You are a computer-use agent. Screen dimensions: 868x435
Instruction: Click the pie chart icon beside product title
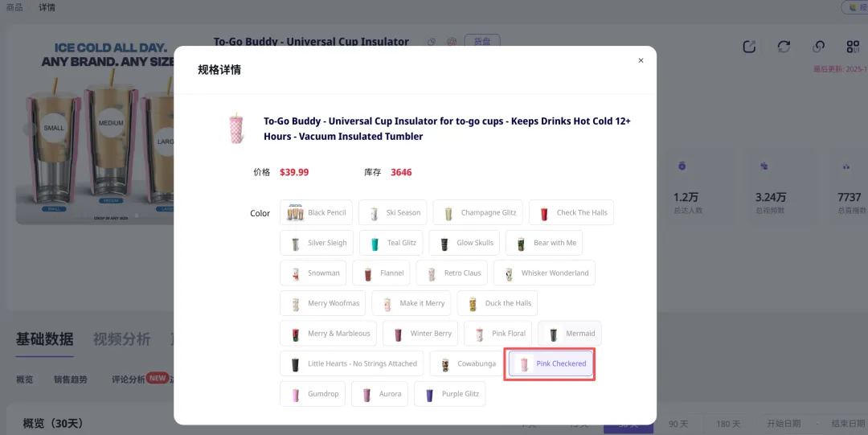tap(432, 42)
